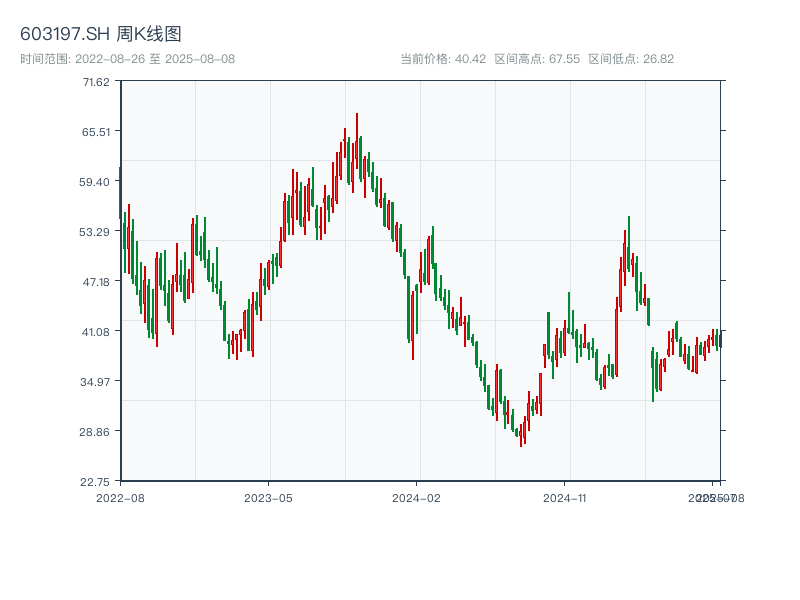Select the 28.86 y-axis label

[x=95, y=432]
